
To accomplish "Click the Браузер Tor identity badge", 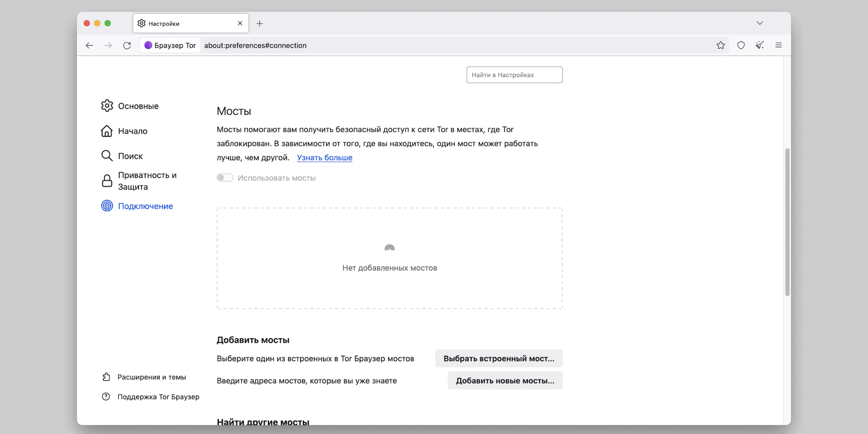I will [x=170, y=46].
